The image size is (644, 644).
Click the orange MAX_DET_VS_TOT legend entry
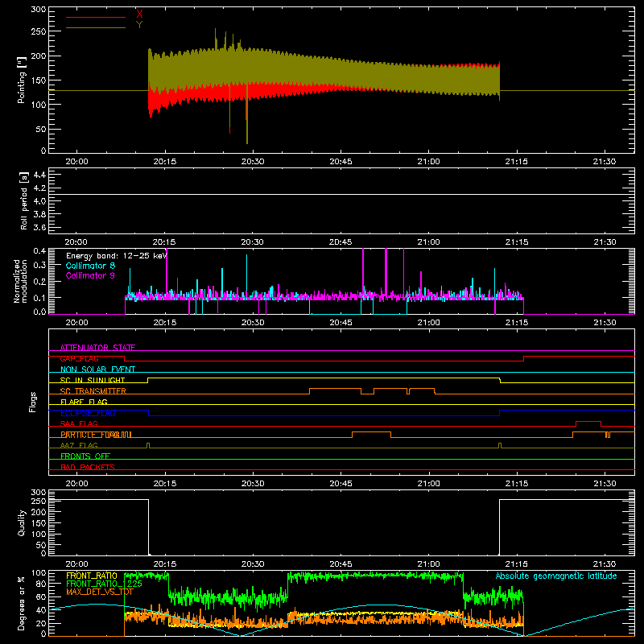(100, 592)
